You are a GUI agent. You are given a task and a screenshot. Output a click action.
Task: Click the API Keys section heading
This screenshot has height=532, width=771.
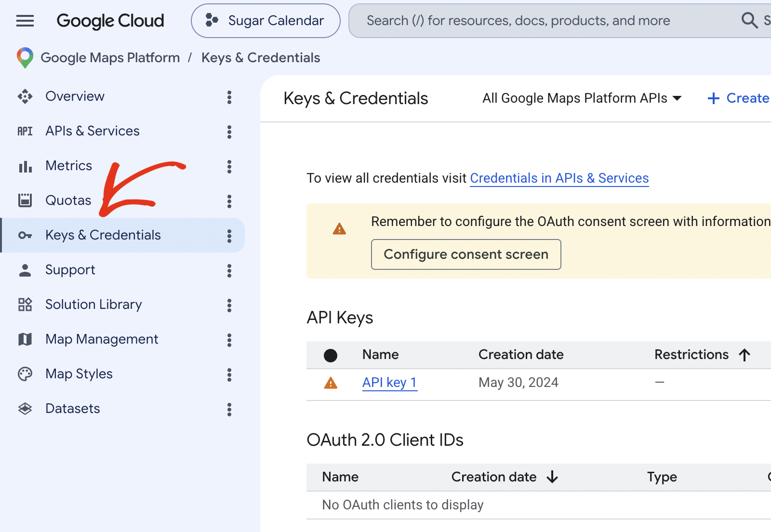(x=340, y=318)
